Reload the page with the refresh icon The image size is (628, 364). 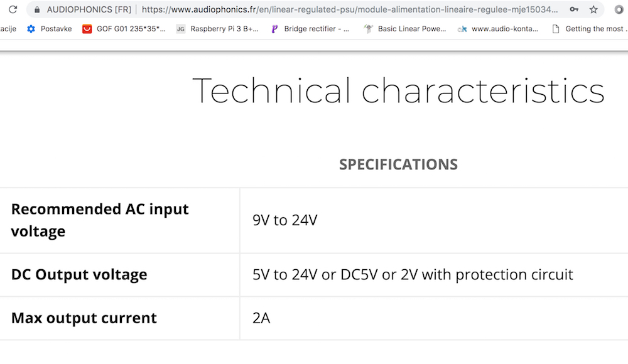13,9
